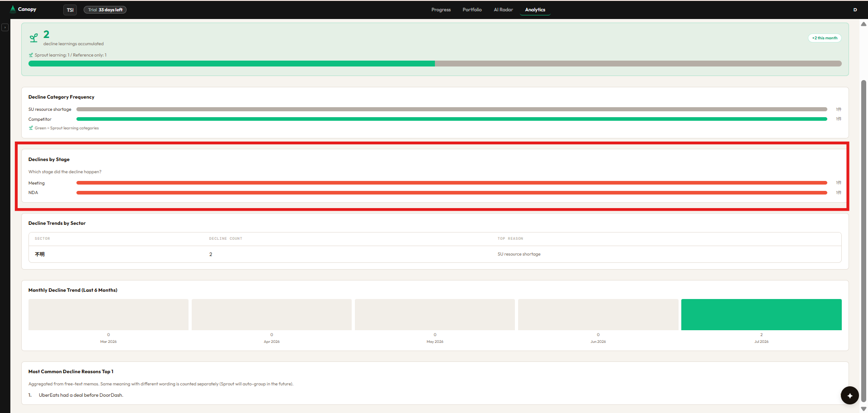Click the scrollbar up arrow
The height and width of the screenshot is (413, 868).
(863, 24)
